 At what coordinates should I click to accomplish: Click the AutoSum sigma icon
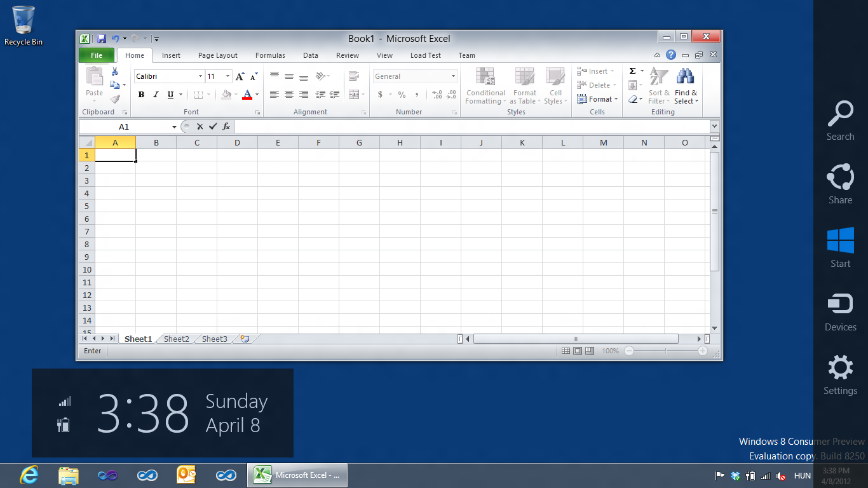pyautogui.click(x=633, y=71)
